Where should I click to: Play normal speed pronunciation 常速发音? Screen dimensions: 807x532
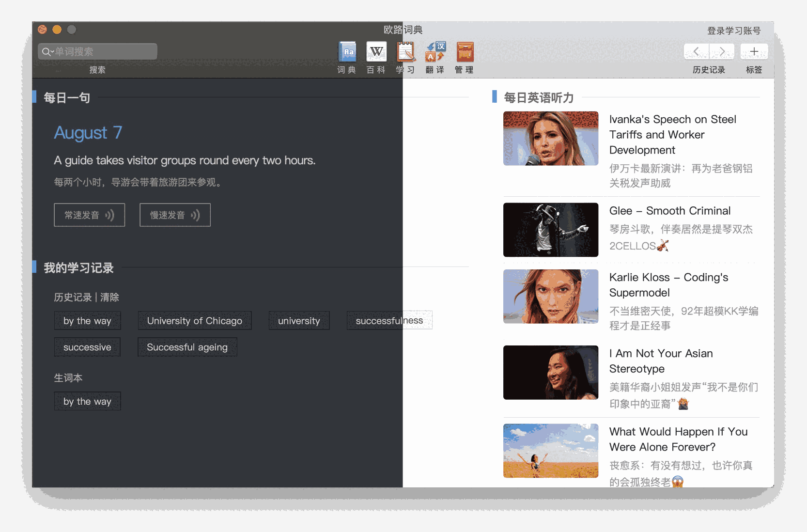[x=89, y=215]
